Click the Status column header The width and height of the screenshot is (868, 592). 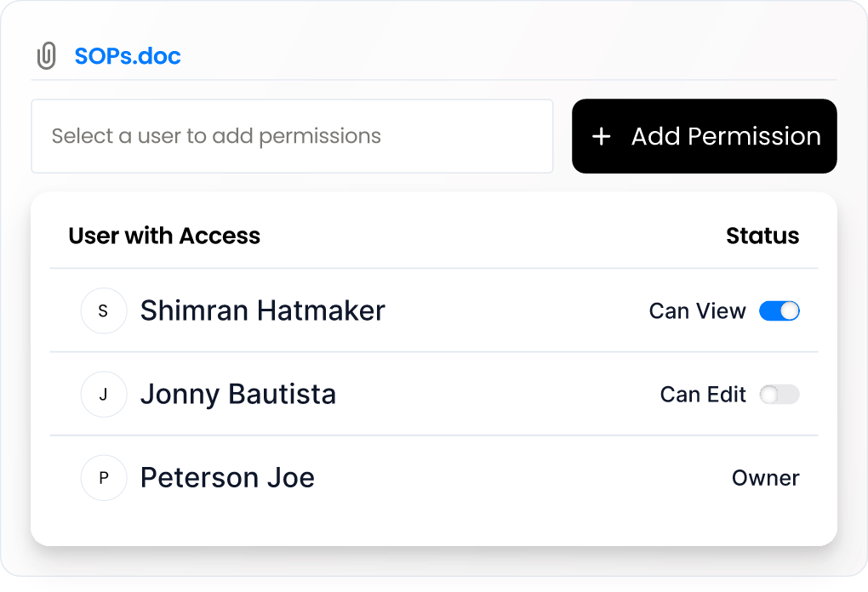click(762, 236)
